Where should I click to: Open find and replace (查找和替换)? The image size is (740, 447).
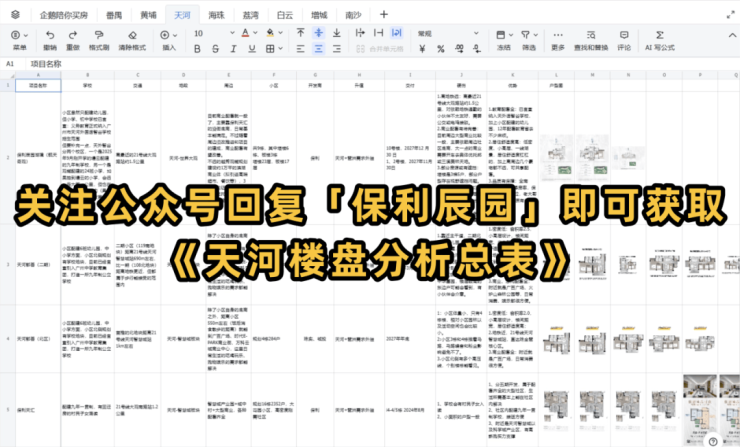point(590,34)
